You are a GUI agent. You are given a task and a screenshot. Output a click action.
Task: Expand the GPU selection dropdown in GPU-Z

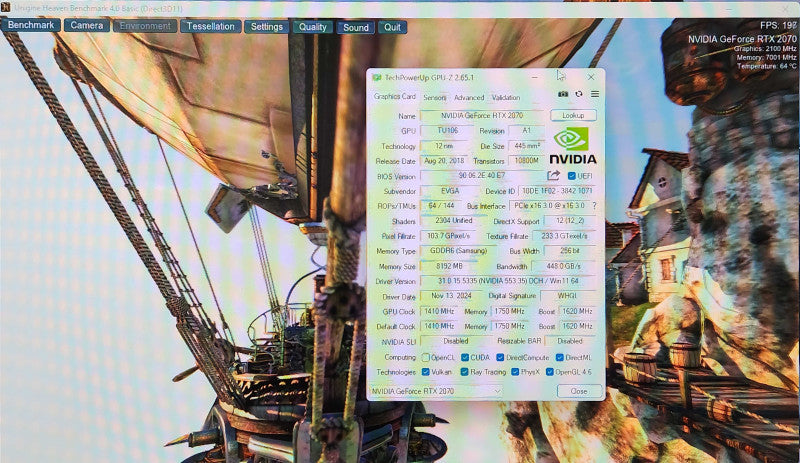point(436,391)
